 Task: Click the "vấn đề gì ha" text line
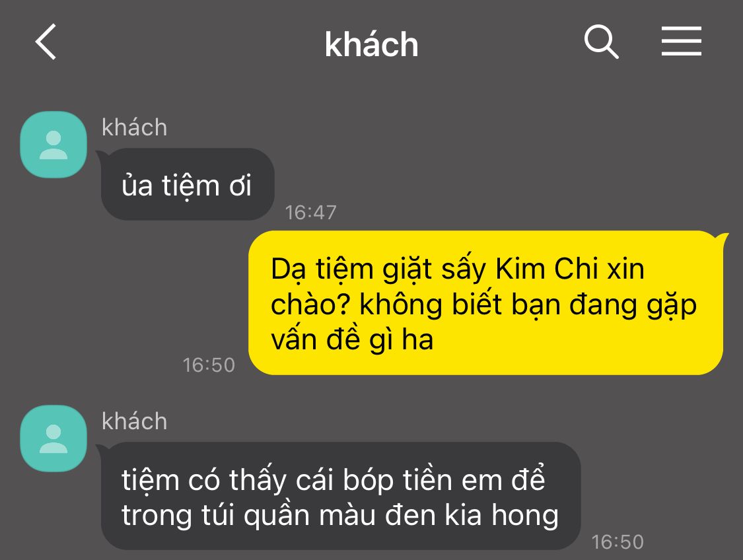[352, 339]
